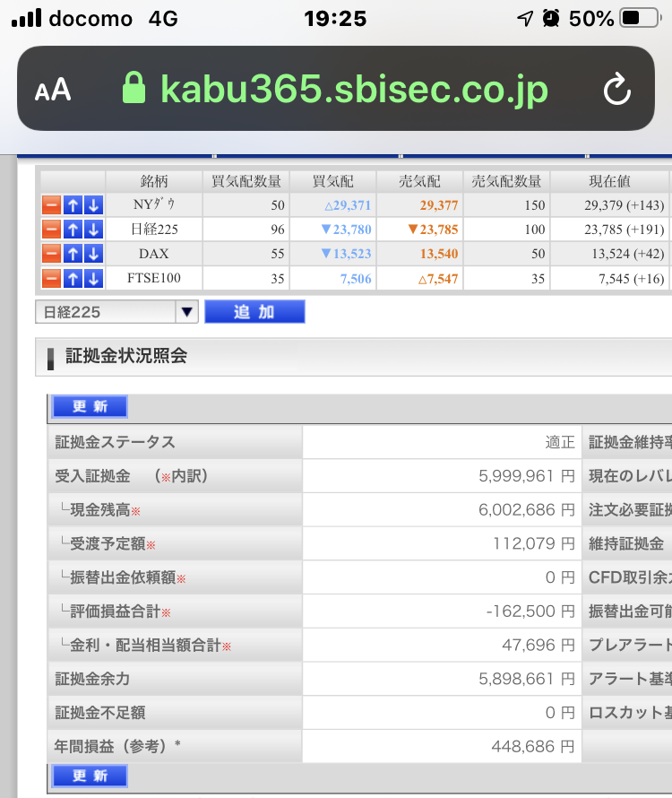Move NYダウ row up

[x=73, y=205]
